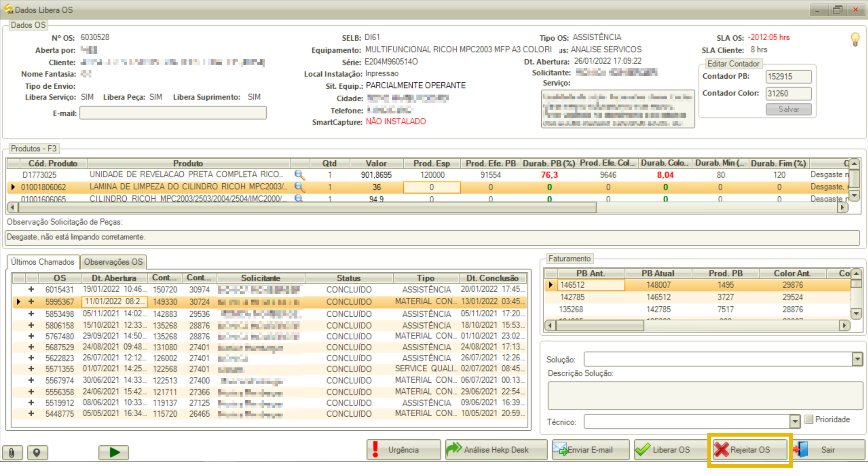Click Faturamento vertical scrollbar down arrow

(x=856, y=313)
